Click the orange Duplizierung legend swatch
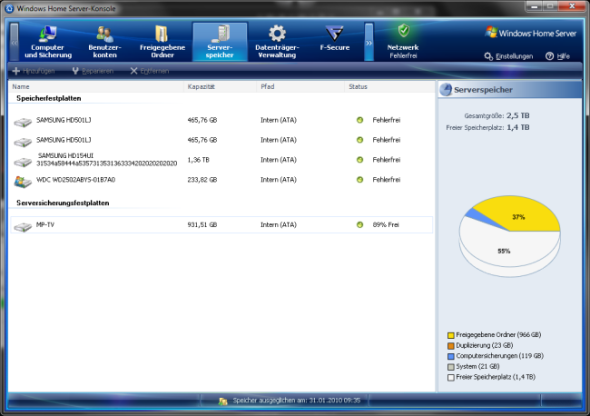590x416 pixels. pos(451,346)
